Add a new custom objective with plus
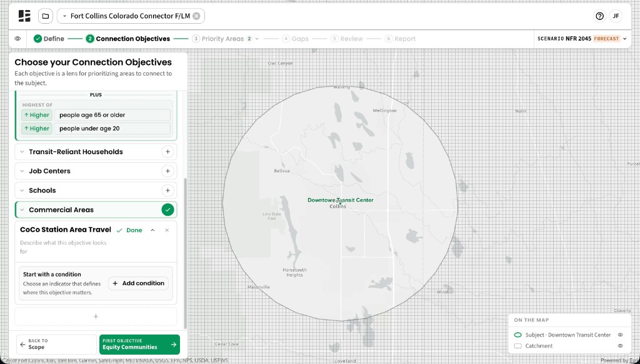The width and height of the screenshot is (640, 364). [x=96, y=317]
